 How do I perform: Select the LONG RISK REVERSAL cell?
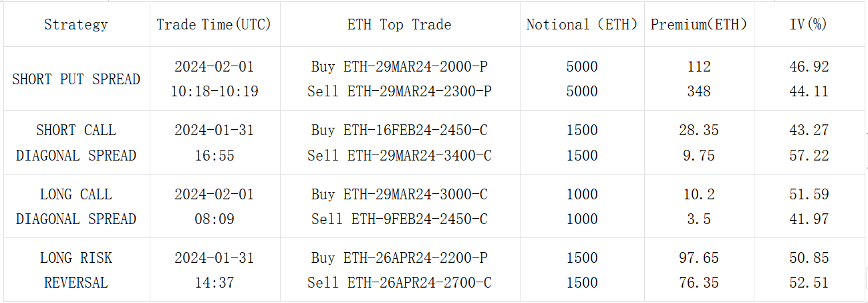[x=76, y=270]
